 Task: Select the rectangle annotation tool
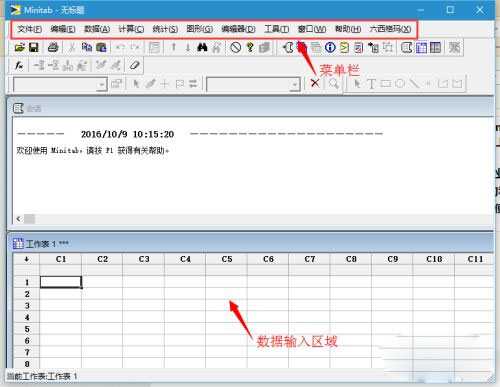click(x=386, y=83)
